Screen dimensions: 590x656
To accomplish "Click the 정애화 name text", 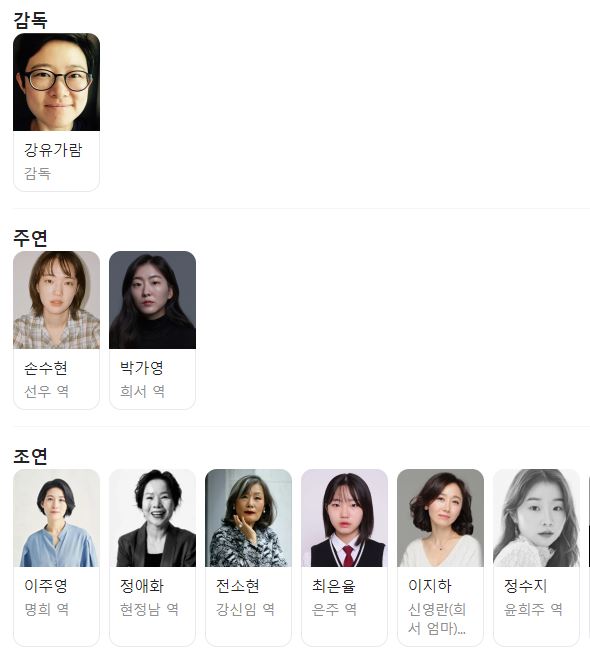I will tap(141, 586).
